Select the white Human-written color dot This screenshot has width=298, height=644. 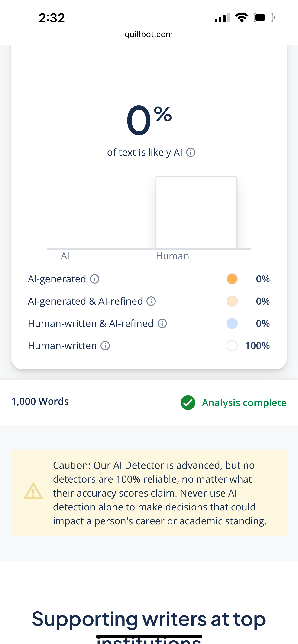tap(232, 346)
